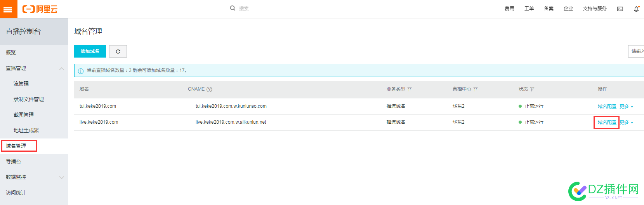Open the notification bell
Image resolution: width=644 pixels, height=205 pixels.
636,9
